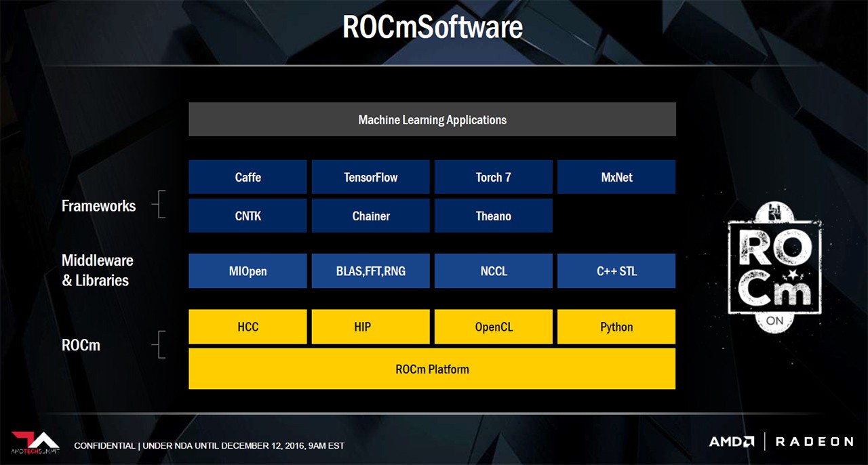Click the AMD logo in footer
The height and width of the screenshot is (465, 868).
click(x=732, y=441)
